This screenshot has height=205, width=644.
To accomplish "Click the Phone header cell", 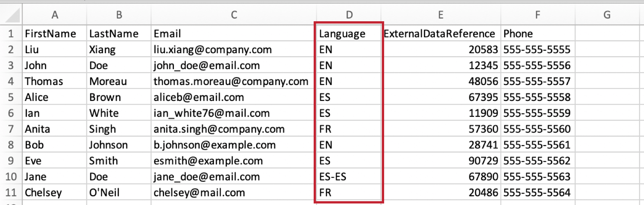I will coord(538,33).
